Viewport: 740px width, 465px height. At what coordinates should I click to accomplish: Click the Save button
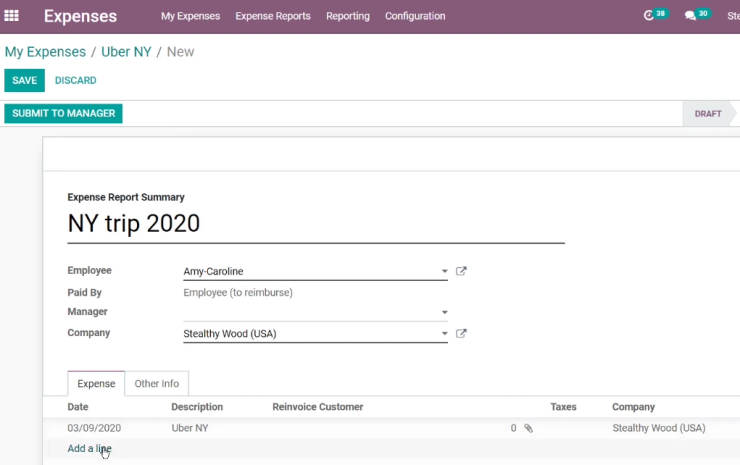(25, 80)
